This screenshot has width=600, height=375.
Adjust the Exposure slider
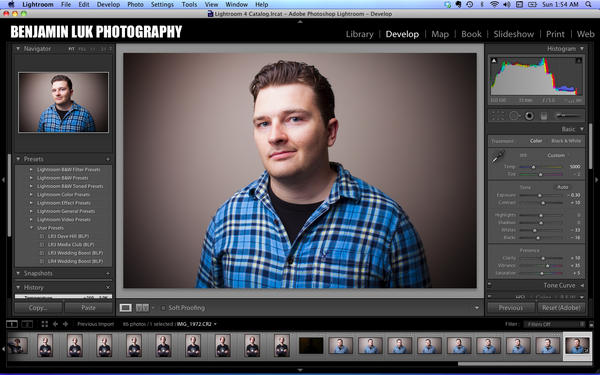coord(540,195)
